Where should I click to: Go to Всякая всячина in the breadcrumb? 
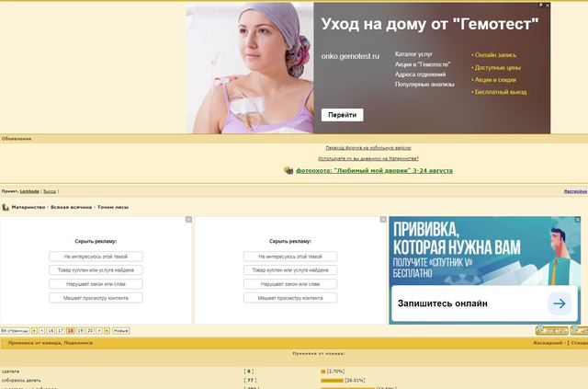click(72, 207)
